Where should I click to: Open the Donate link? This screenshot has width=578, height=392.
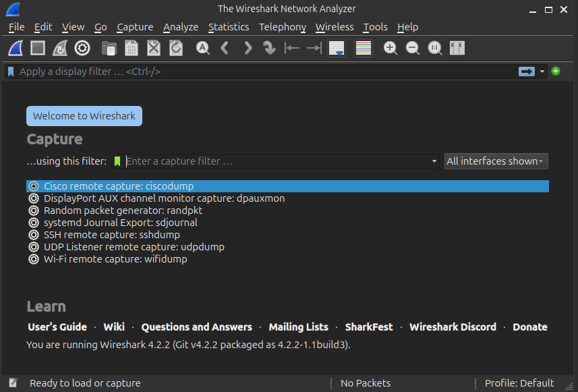click(x=529, y=327)
